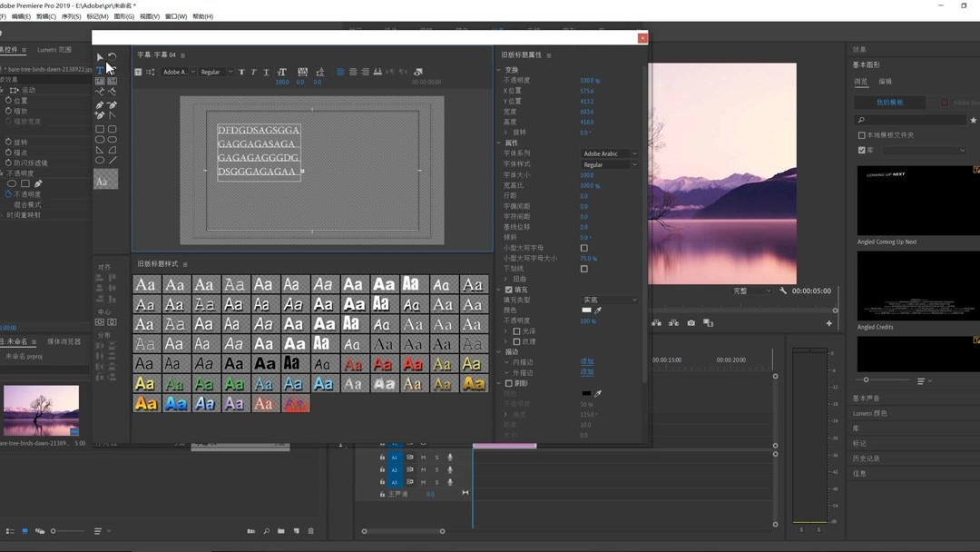
Task: Click the white fill color swatch
Action: (x=586, y=310)
